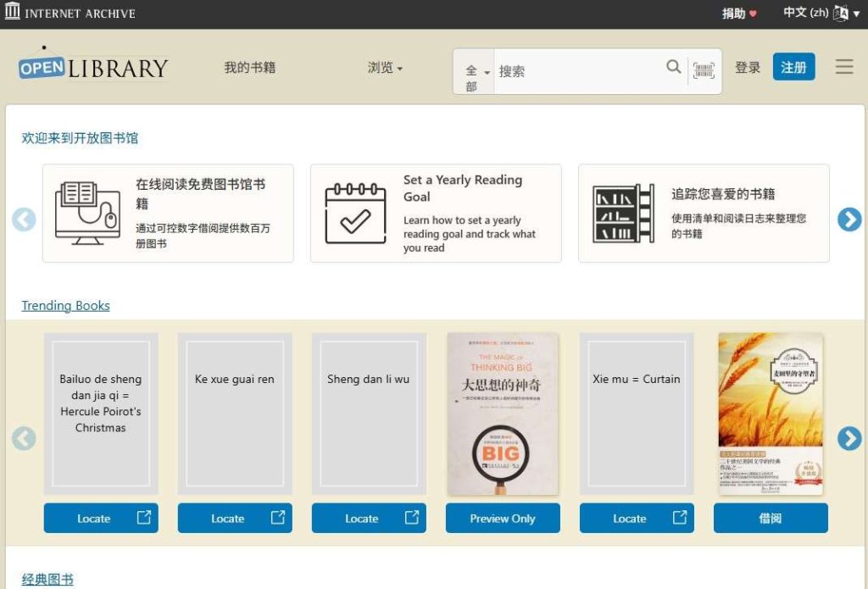Click the Open Library logo
This screenshot has width=868, height=589.
(92, 66)
